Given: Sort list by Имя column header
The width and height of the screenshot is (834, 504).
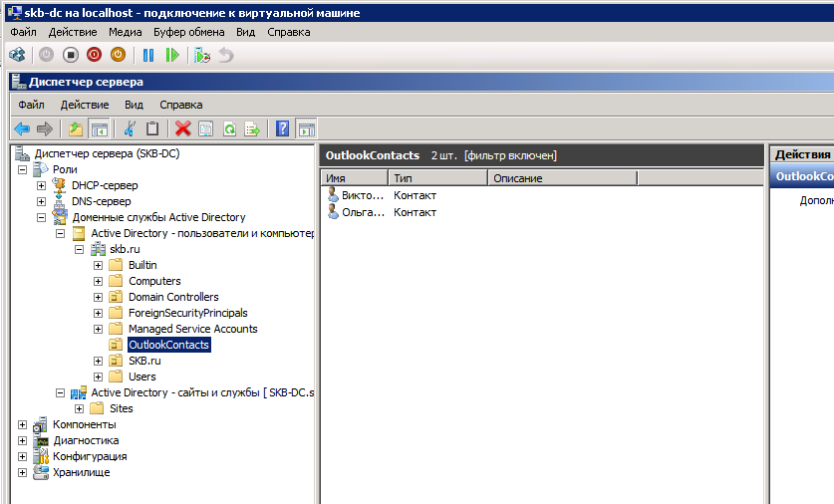Looking at the screenshot, I should [x=355, y=178].
